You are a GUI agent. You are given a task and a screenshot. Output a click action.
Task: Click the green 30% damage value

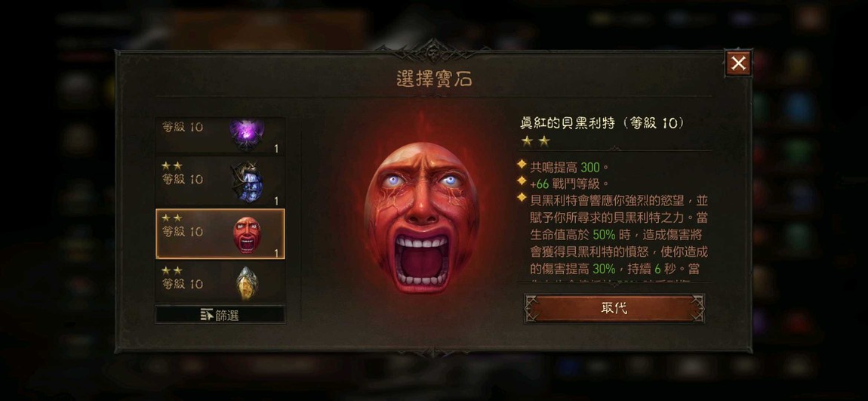point(604,269)
